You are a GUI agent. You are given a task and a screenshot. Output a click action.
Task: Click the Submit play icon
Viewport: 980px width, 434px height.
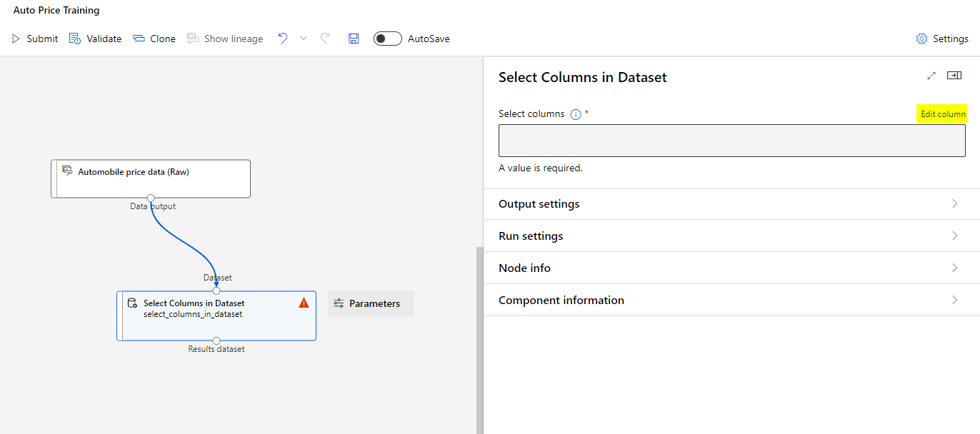[x=16, y=39]
